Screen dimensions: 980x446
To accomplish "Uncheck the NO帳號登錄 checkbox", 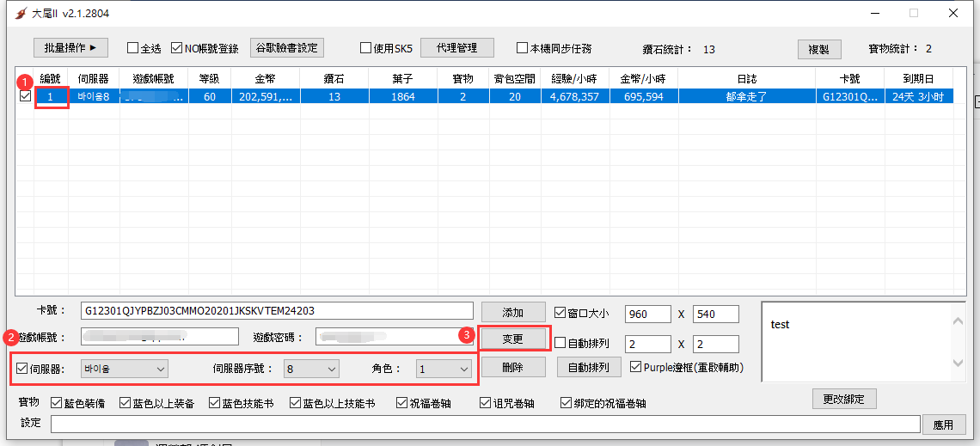I will 177,49.
